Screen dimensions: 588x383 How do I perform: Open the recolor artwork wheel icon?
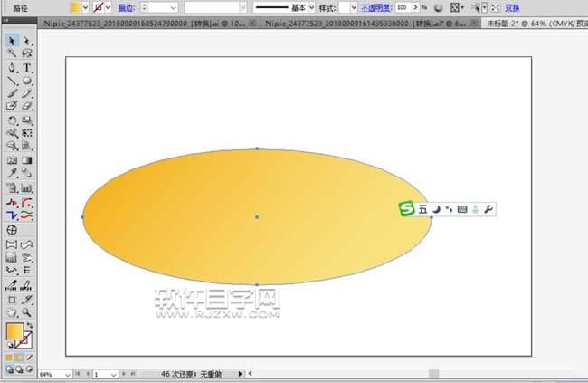(438, 7)
